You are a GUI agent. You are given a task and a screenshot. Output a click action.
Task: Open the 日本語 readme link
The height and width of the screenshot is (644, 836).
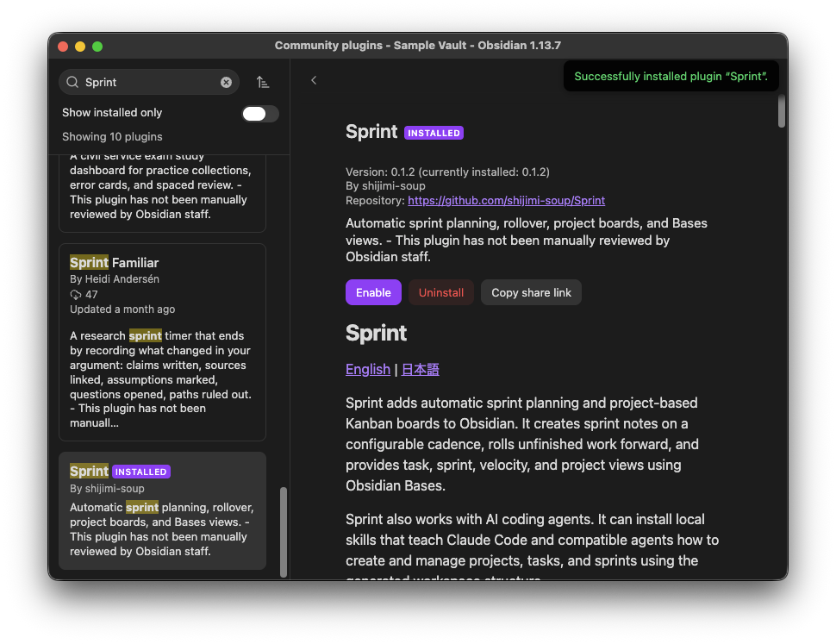[x=420, y=369]
